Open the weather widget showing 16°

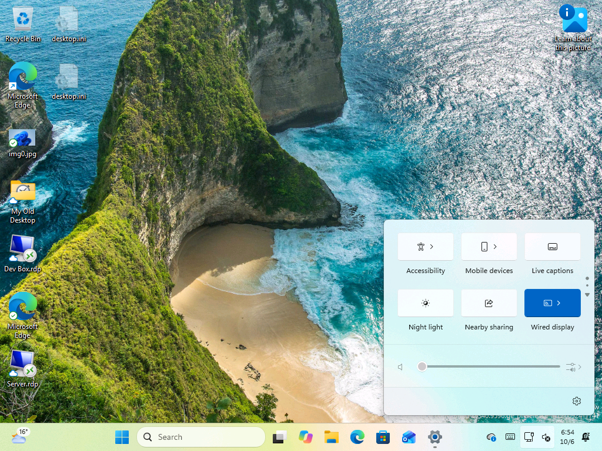[x=19, y=436]
